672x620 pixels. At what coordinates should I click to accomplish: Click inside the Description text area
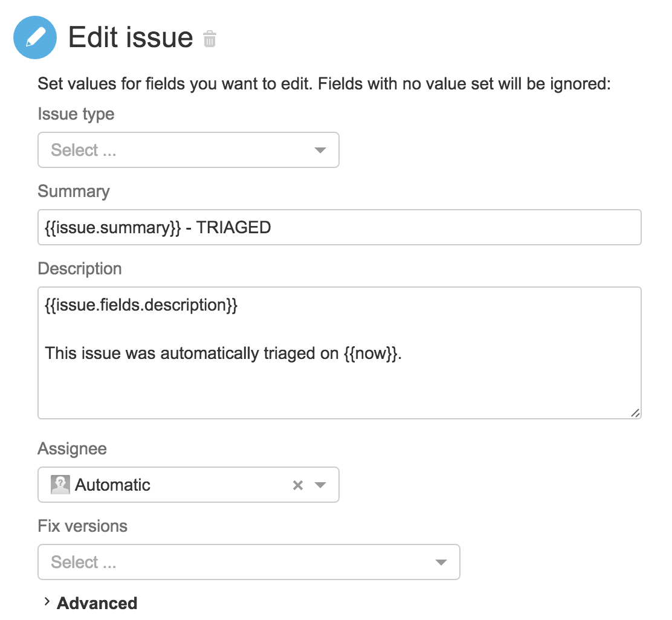[x=338, y=381]
